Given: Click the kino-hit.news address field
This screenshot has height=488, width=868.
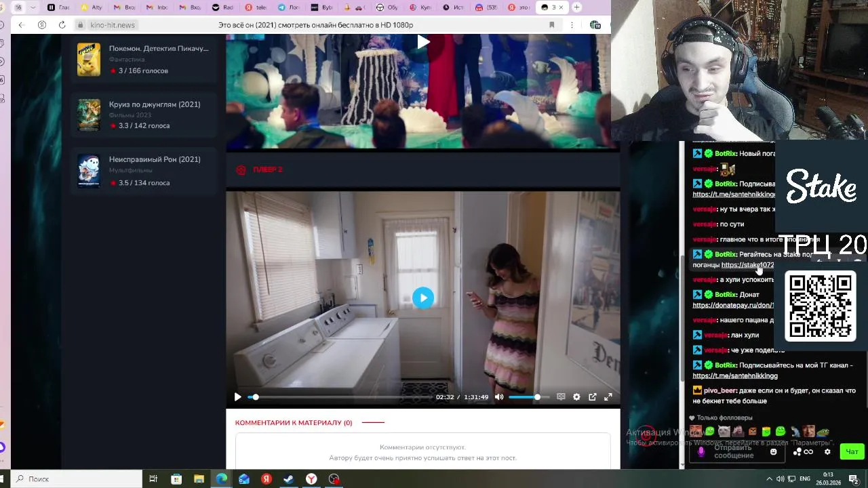Looking at the screenshot, I should coord(113,25).
